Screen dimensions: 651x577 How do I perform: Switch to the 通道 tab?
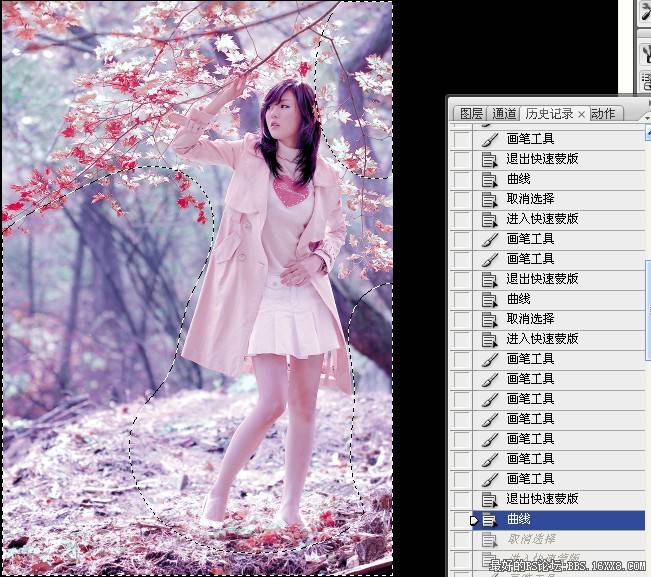pyautogui.click(x=504, y=113)
